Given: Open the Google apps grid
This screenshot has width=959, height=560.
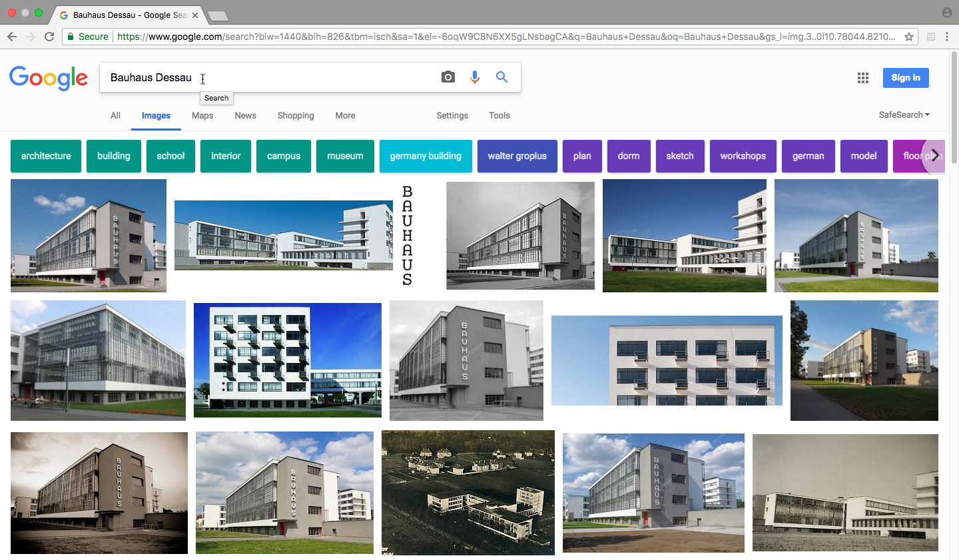Looking at the screenshot, I should [863, 78].
